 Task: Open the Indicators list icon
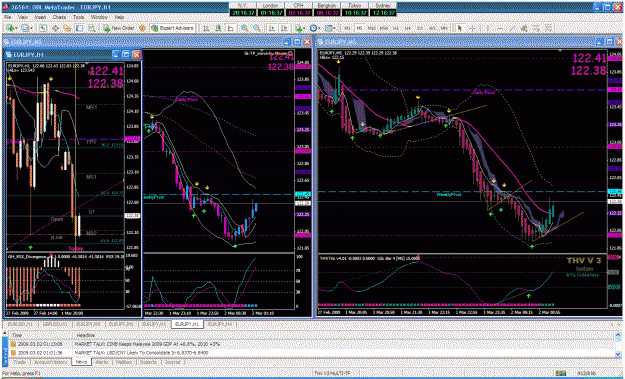pyautogui.click(x=298, y=28)
